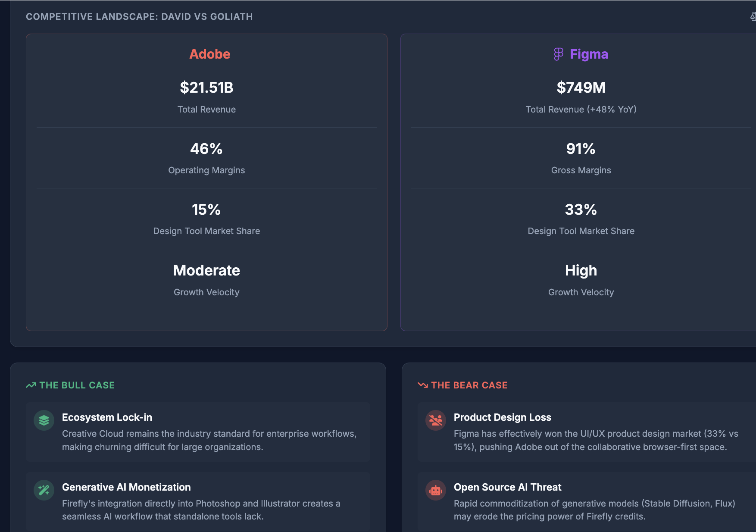Click the Figma logo icon
Viewport: 756px width, 532px height.
point(558,54)
